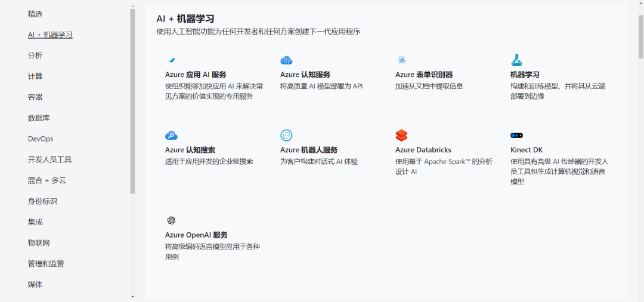Click the Azure OpenAI 服务 logo icon

pyautogui.click(x=171, y=221)
